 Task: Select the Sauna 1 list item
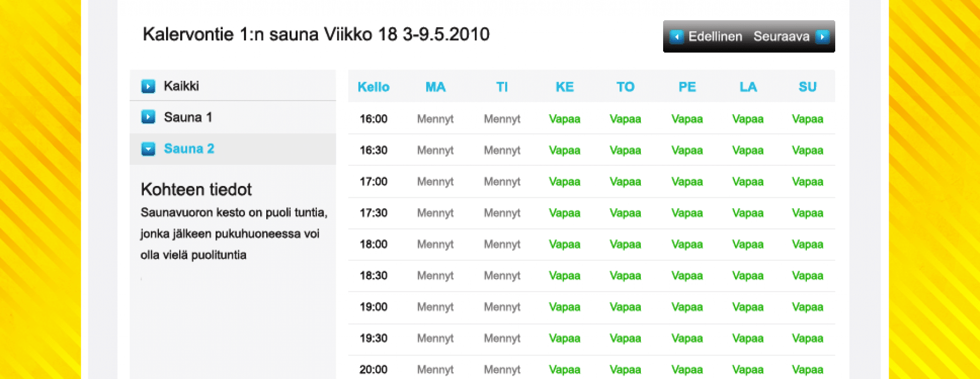tap(232, 117)
